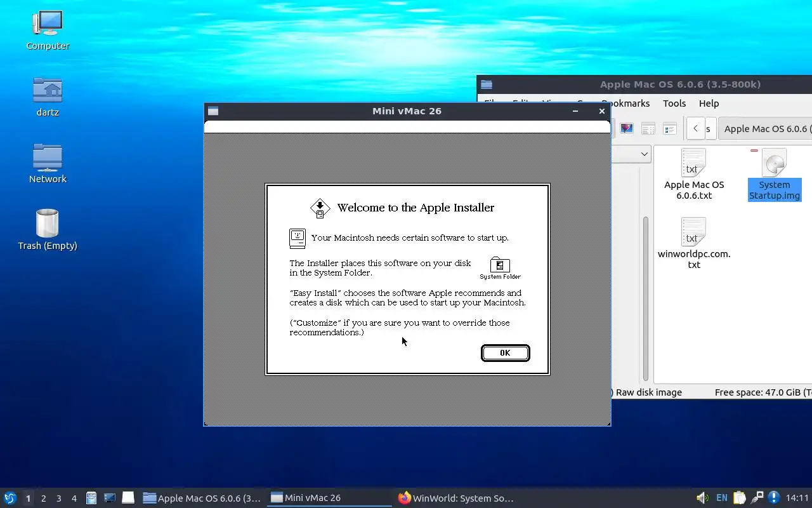The width and height of the screenshot is (812, 508).
Task: Click the installer disk icon beside Welcome heading
Action: 320,208
